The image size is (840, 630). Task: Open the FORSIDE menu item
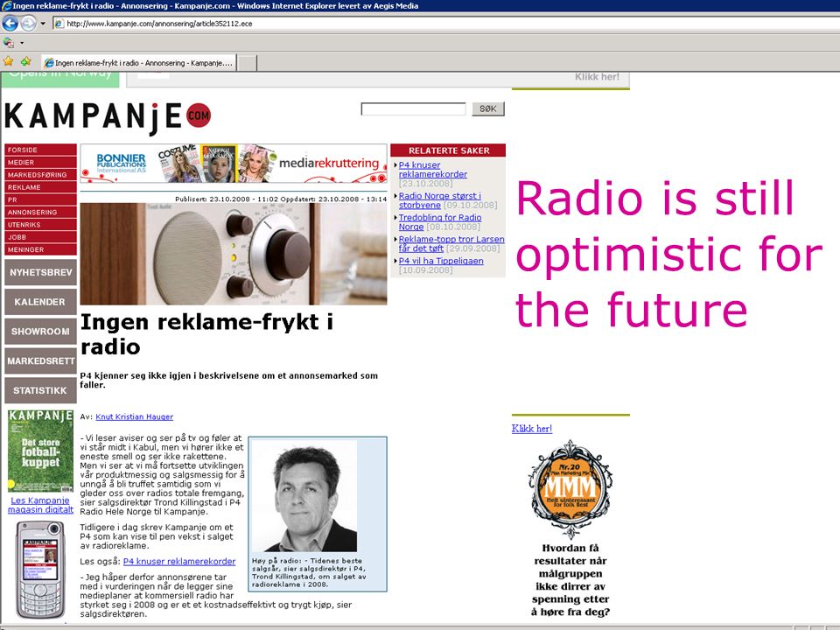point(41,150)
